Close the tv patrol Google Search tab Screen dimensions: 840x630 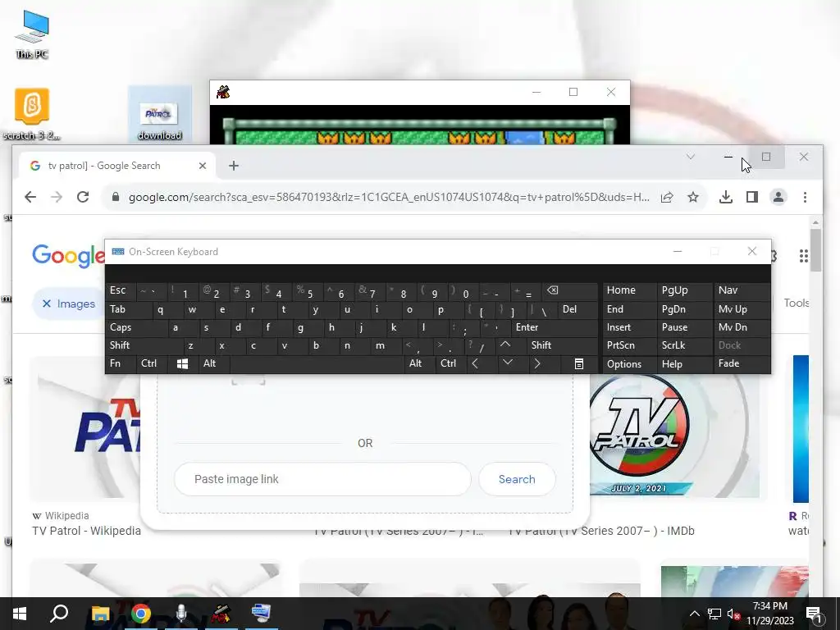tap(203, 166)
